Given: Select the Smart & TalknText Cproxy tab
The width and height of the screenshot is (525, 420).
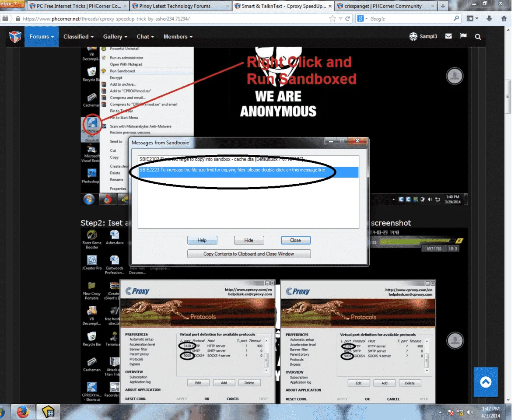Looking at the screenshot, I should click(x=283, y=6).
